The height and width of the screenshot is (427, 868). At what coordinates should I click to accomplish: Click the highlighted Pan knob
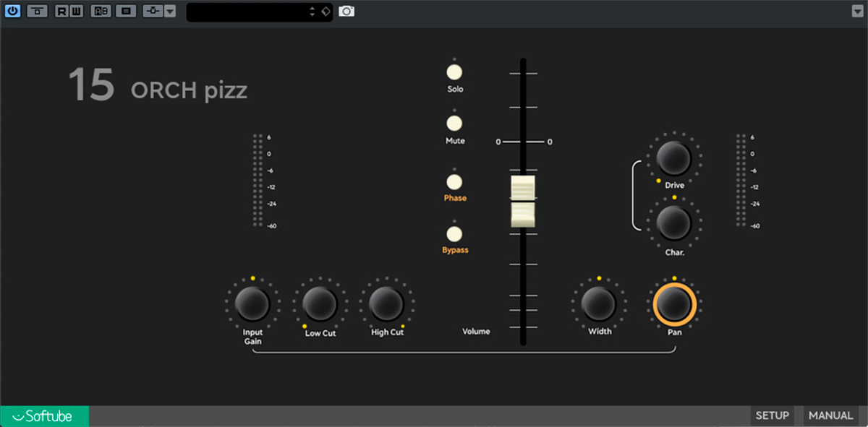click(x=674, y=304)
